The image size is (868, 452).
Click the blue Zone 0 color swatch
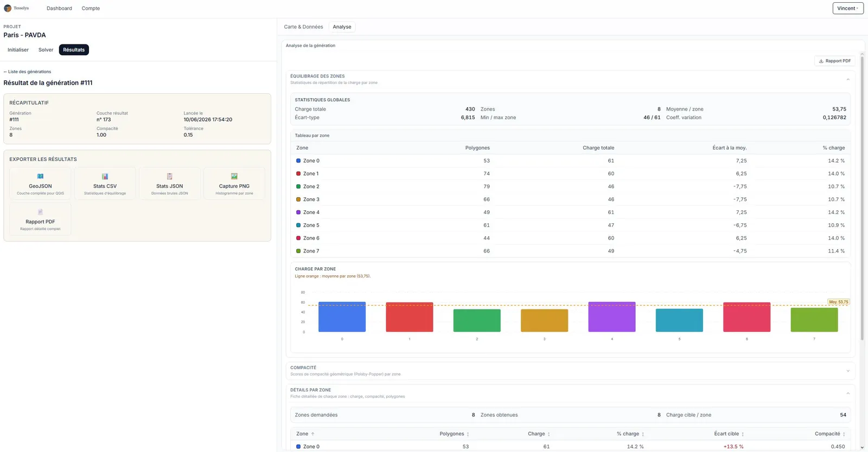point(298,161)
